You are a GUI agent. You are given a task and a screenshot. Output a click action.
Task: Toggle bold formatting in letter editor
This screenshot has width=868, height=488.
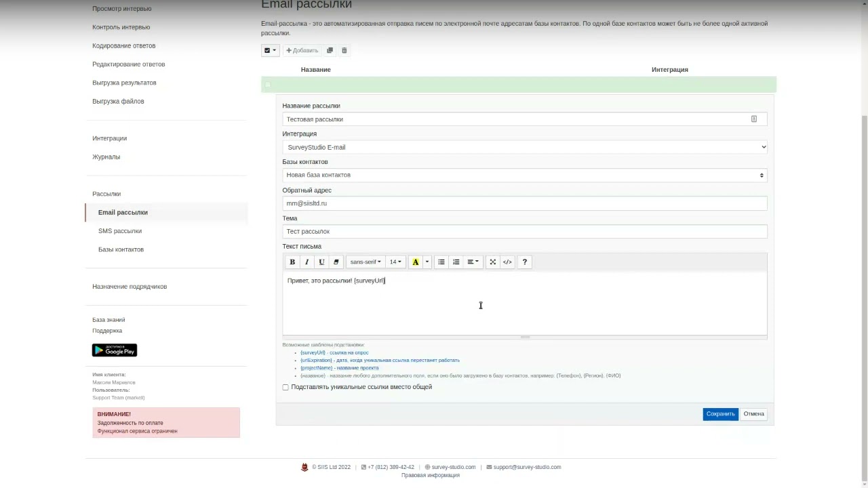tap(292, 262)
